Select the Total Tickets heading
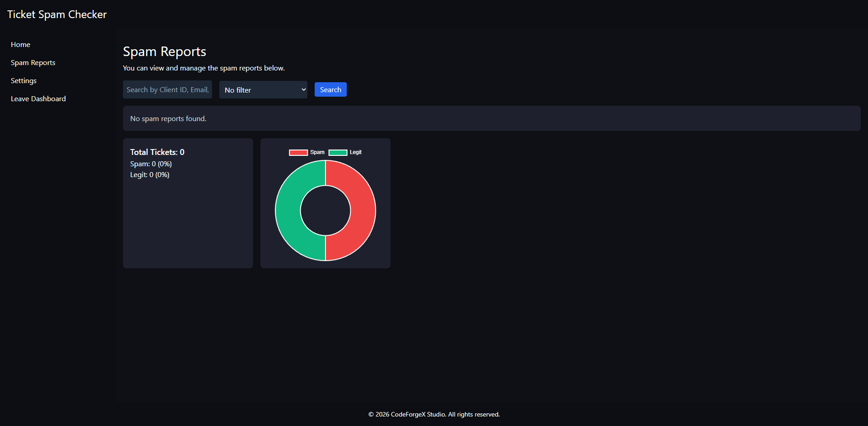 pos(157,152)
